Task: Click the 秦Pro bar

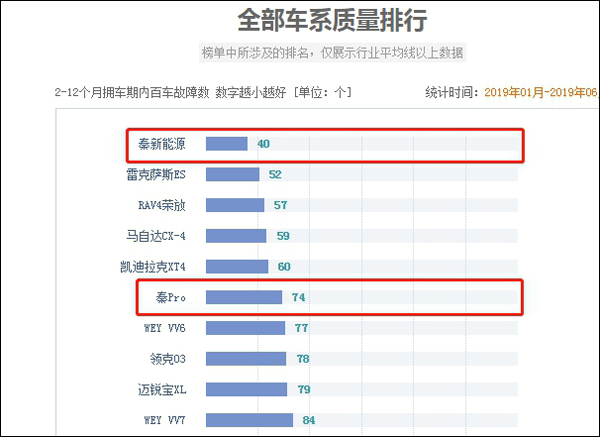Action: (244, 297)
